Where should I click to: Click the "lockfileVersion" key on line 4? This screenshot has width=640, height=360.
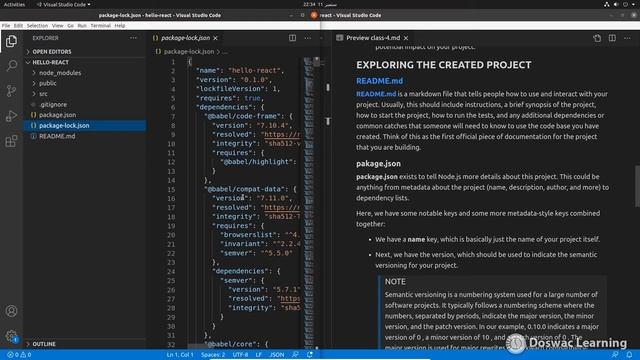click(232, 89)
